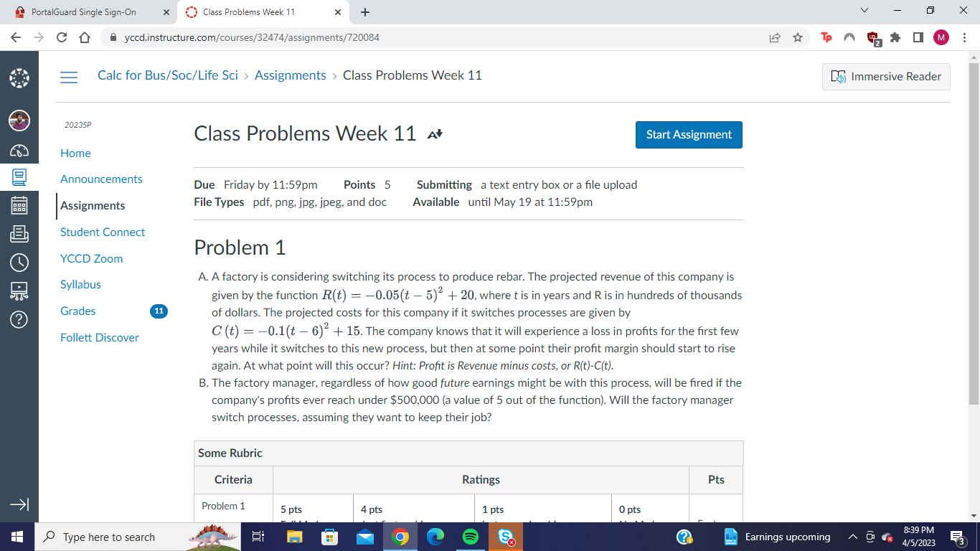Open the Canvas Calendar icon
This screenshot has width=980, height=551.
[x=19, y=205]
